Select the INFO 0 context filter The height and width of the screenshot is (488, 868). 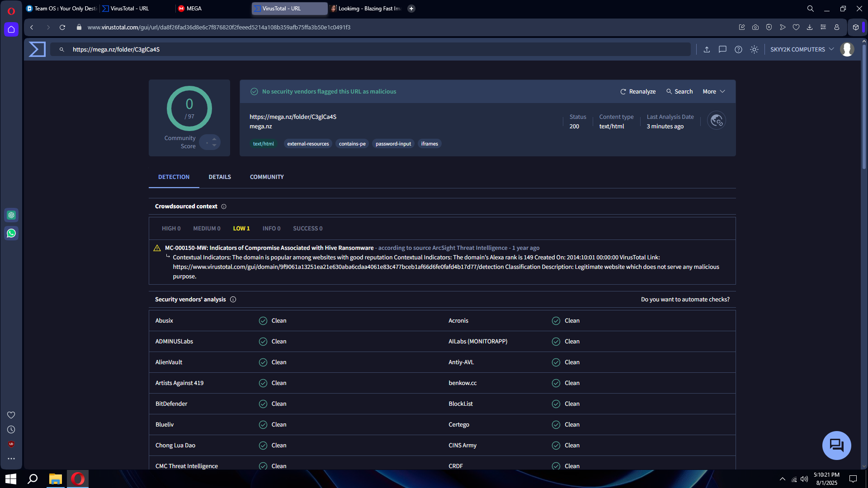point(272,229)
